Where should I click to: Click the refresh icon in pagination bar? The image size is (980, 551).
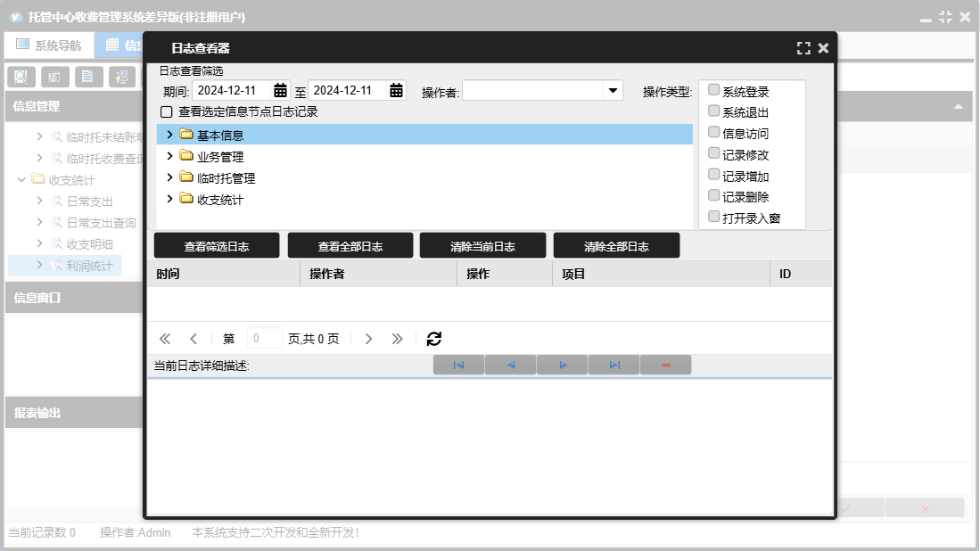[434, 339]
